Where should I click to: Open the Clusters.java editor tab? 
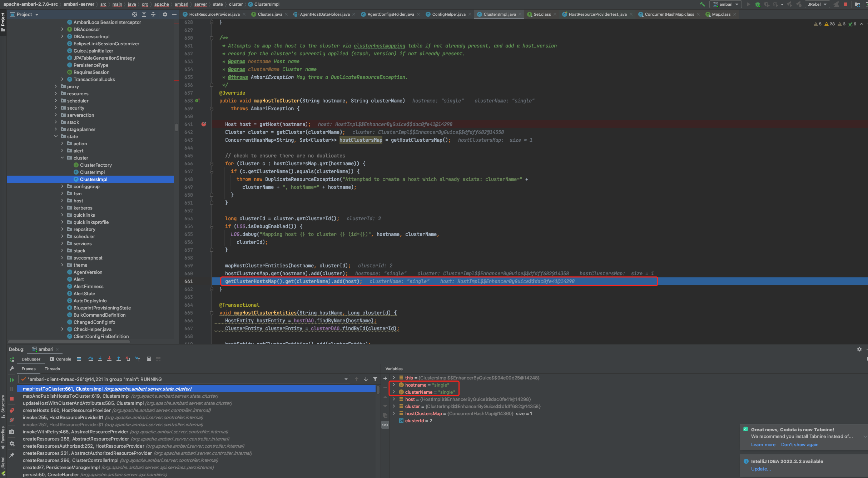[x=270, y=14]
